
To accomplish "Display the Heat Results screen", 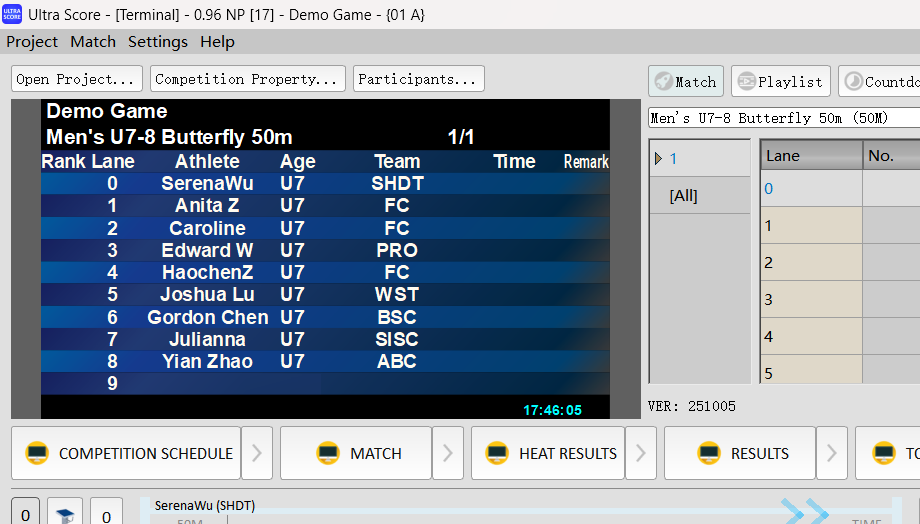I will pos(548,453).
